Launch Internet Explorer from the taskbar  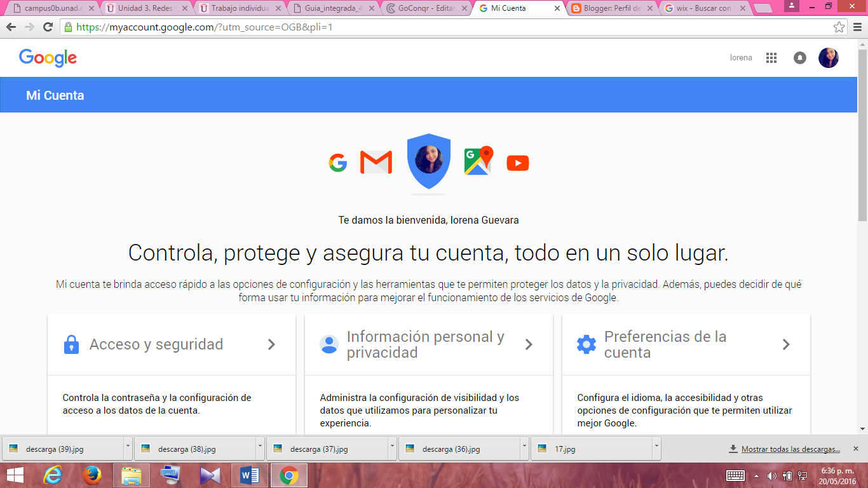coord(53,475)
